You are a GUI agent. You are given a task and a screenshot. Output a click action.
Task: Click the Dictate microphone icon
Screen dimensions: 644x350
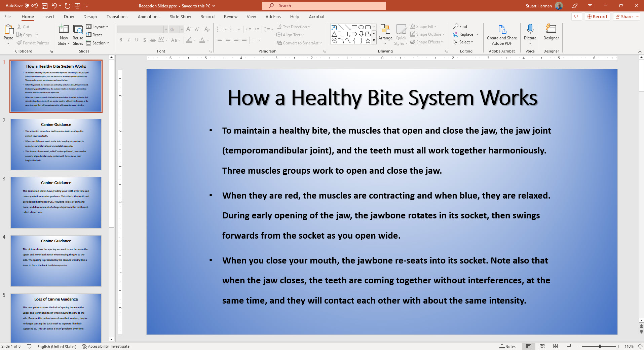(530, 30)
